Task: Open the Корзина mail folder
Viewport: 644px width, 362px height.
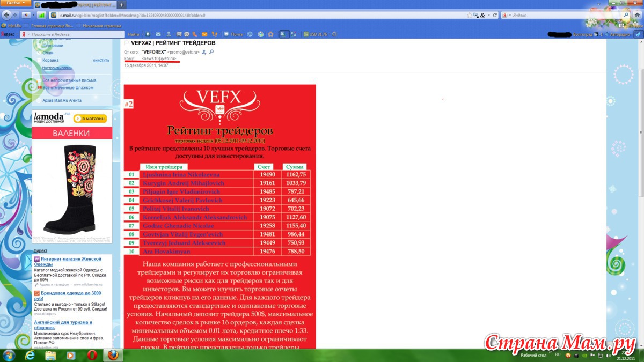Action: pos(50,60)
